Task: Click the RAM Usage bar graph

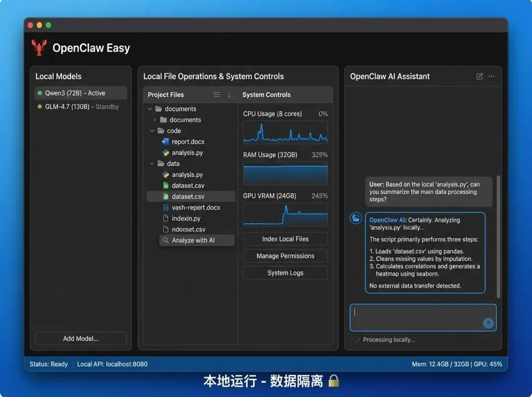Action: point(285,173)
